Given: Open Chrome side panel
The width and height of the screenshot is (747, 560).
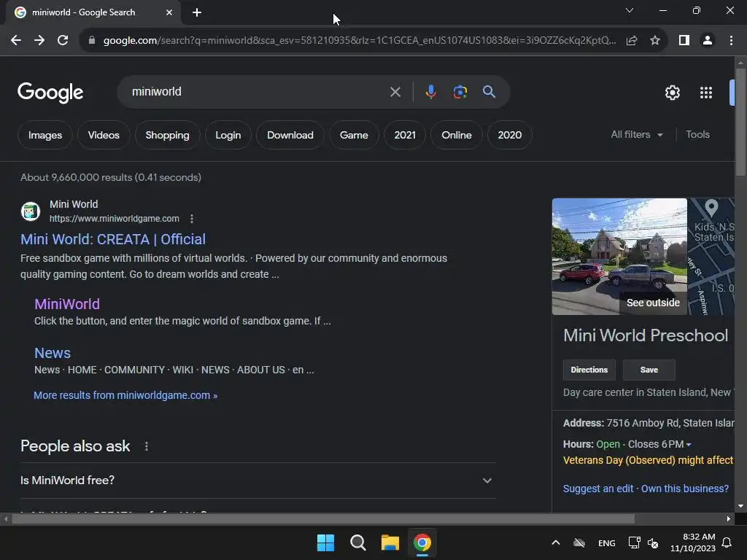Looking at the screenshot, I should point(684,41).
